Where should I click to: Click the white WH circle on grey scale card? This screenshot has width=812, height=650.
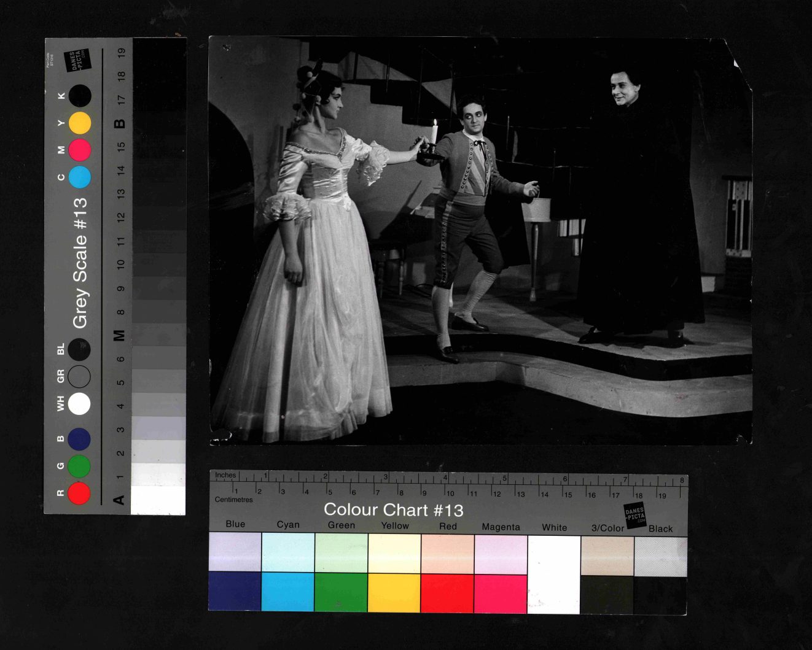(79, 404)
